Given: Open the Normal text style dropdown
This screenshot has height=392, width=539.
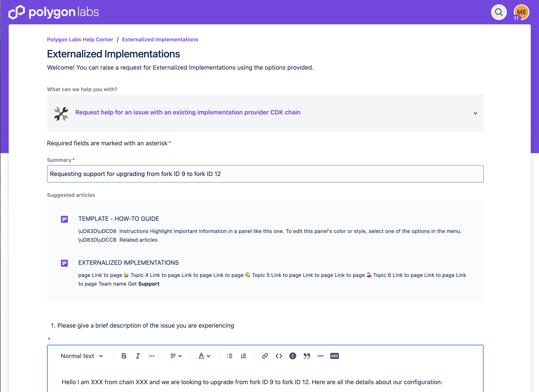Looking at the screenshot, I should [82, 356].
